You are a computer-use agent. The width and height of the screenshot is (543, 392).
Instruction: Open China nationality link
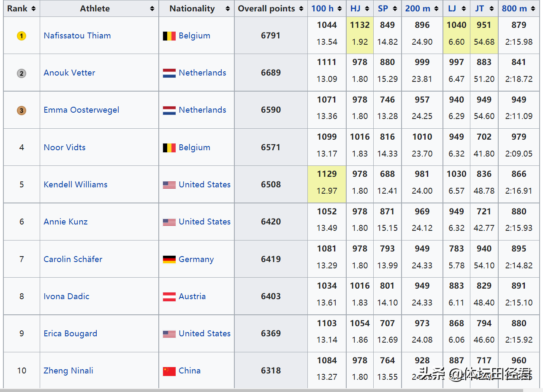(190, 371)
